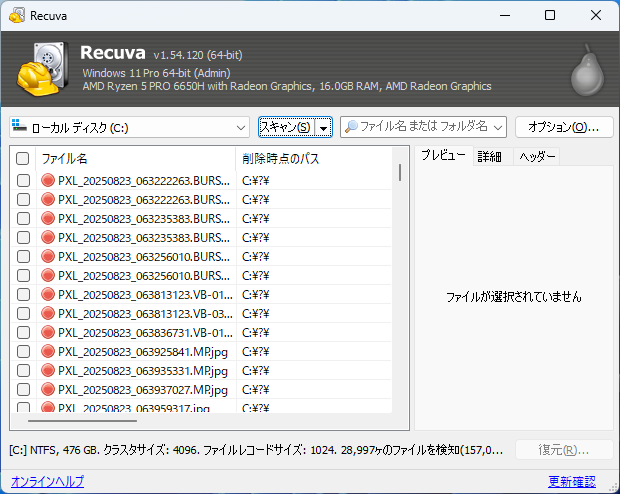The image size is (620, 494).
Task: Select file PXL_20250823_063937027.MP.jpg name
Action: pyautogui.click(x=143, y=390)
